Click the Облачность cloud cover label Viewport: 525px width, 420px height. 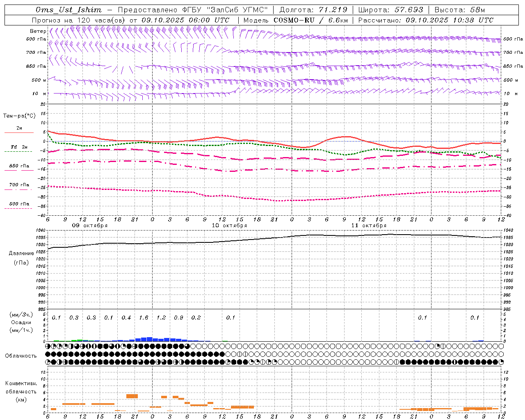pyautogui.click(x=21, y=356)
